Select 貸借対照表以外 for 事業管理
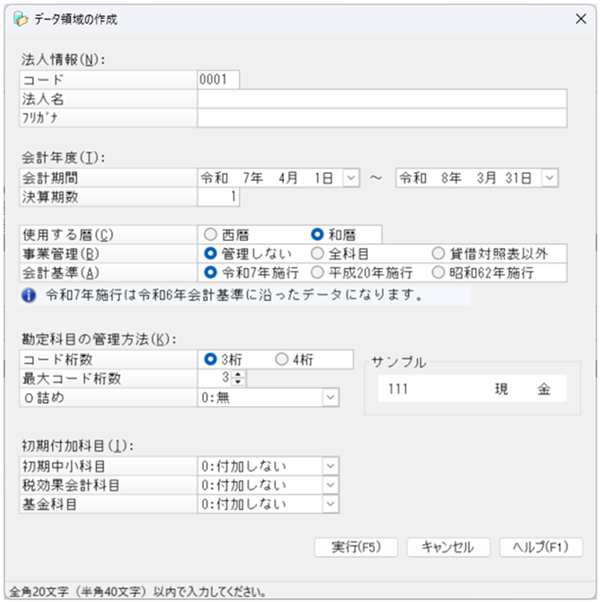 [440, 253]
